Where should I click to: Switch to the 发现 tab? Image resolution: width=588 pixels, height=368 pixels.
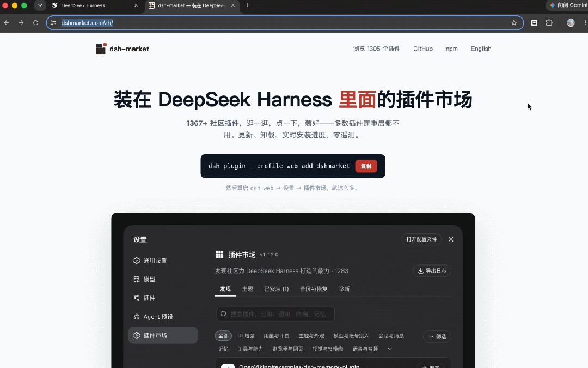pyautogui.click(x=225, y=289)
